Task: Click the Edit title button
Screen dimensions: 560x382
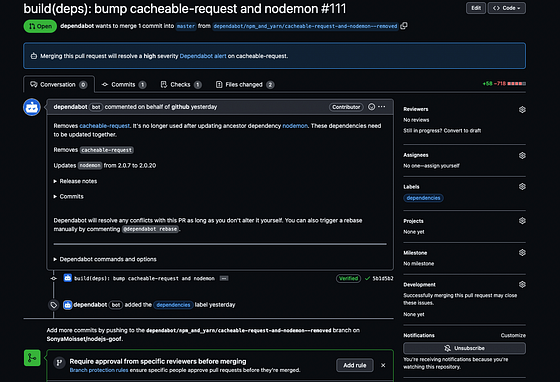Action: tap(476, 8)
